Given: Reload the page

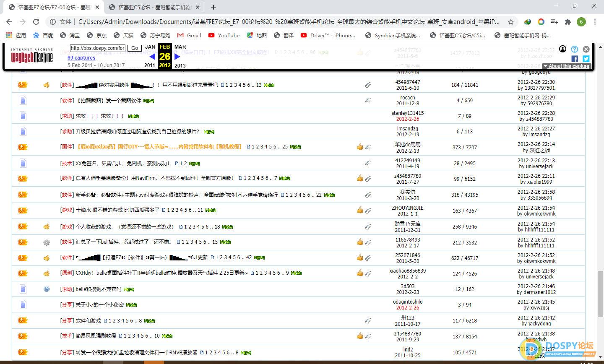Looking at the screenshot, I should (36, 22).
